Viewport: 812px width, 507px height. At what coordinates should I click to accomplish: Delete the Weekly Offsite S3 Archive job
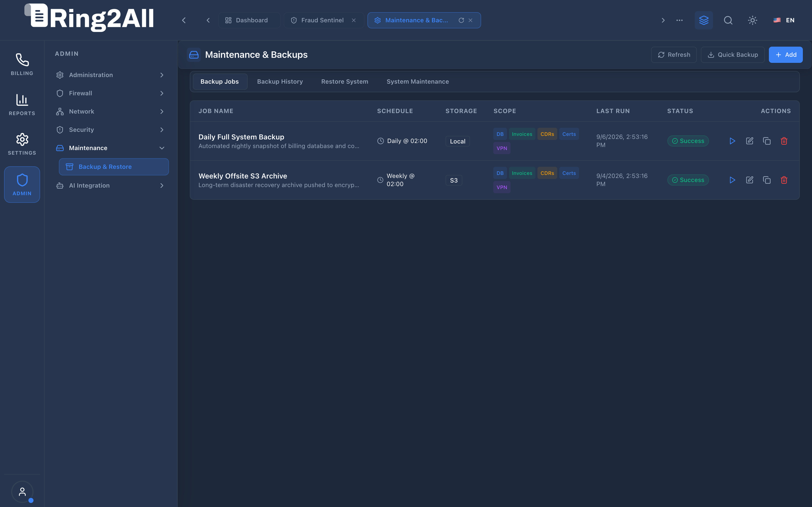784,180
